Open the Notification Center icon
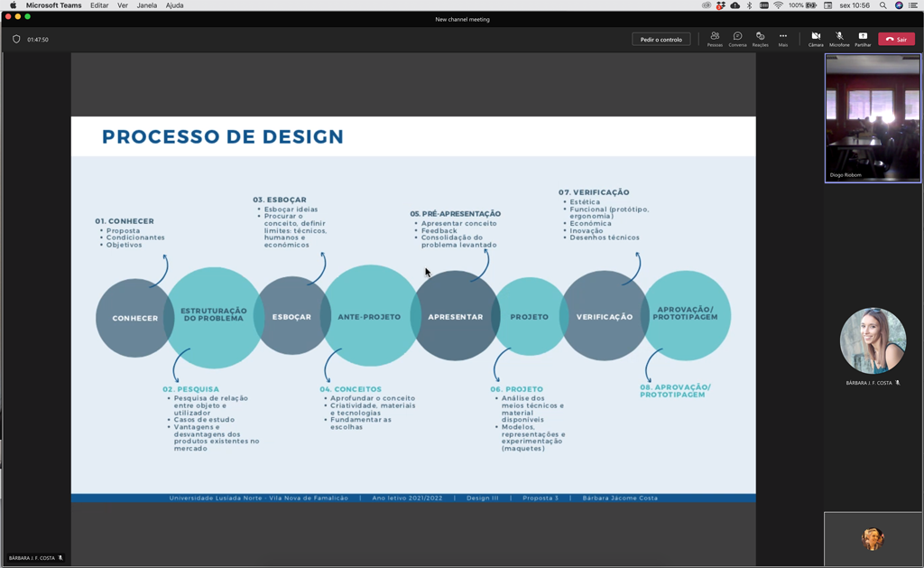 tap(913, 5)
